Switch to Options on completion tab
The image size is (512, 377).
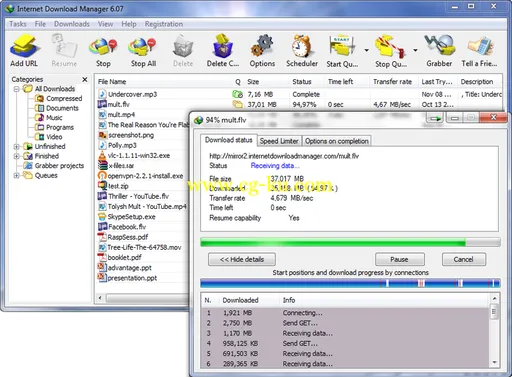click(337, 141)
